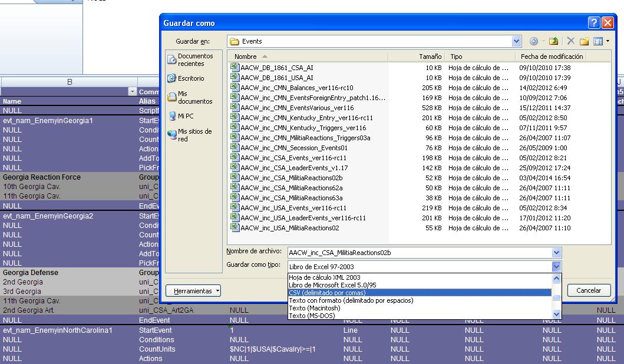Screen dimensions: 624x364
Task: Click the Delete X icon in toolbar
Action: [570, 41]
